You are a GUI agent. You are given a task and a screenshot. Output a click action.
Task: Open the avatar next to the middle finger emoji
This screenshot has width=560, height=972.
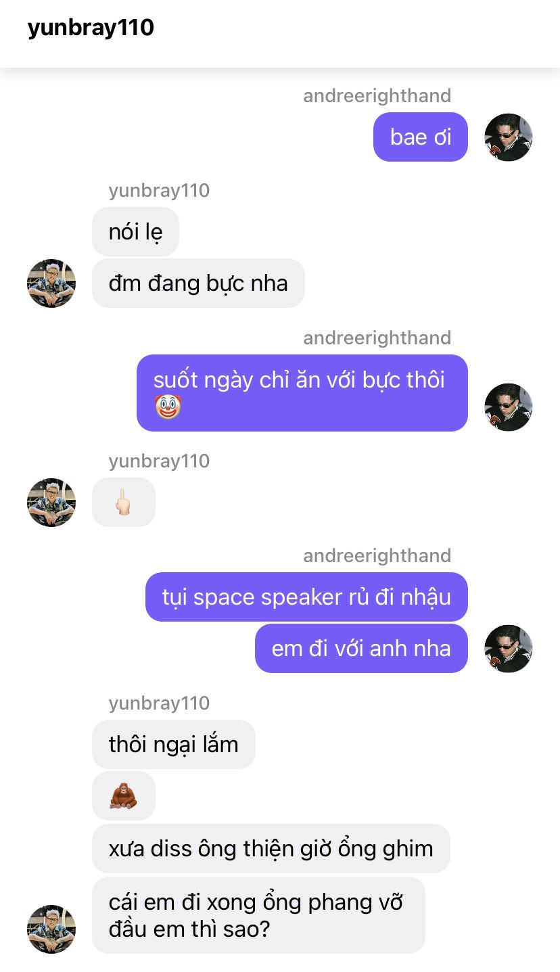click(x=51, y=503)
